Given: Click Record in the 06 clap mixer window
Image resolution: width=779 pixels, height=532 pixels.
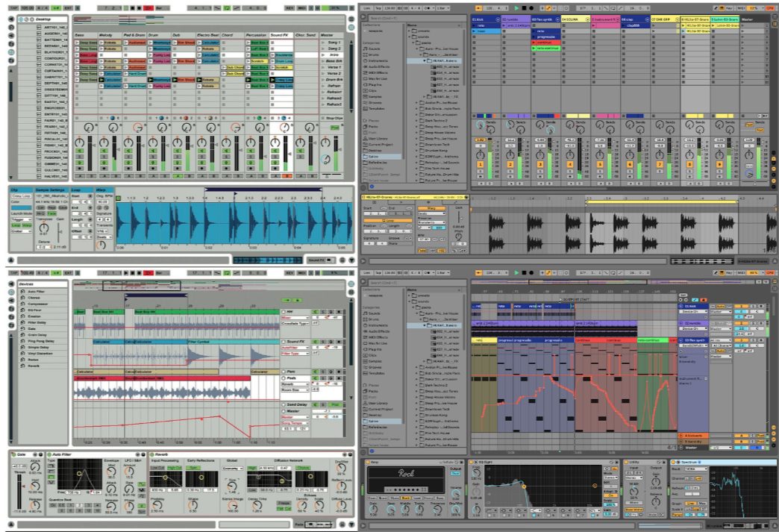Looking at the screenshot, I should pos(531,8).
